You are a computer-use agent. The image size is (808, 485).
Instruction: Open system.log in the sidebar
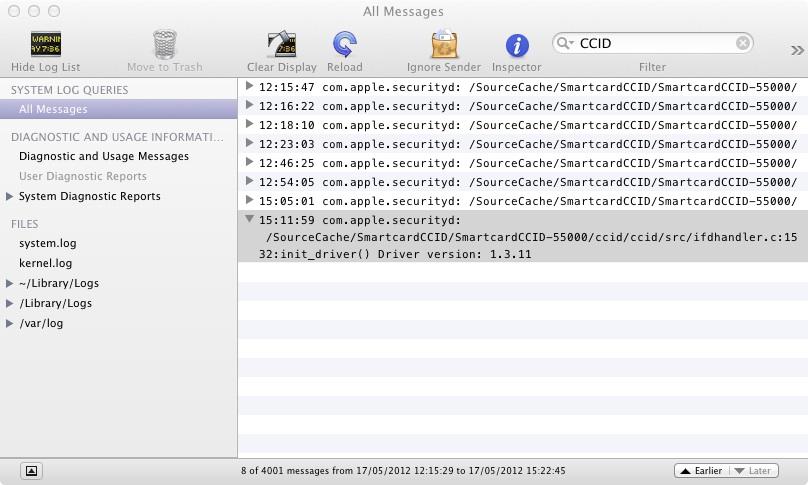pos(47,243)
